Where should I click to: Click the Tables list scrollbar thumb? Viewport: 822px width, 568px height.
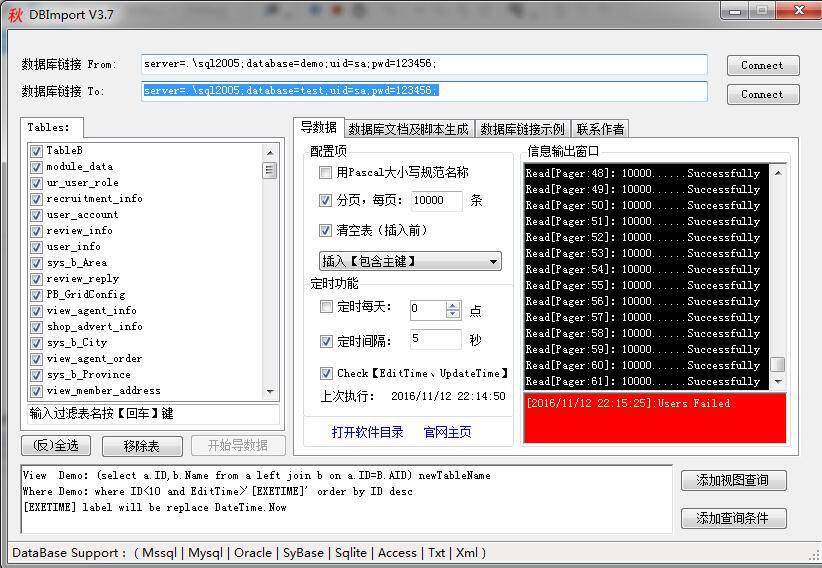[270, 170]
